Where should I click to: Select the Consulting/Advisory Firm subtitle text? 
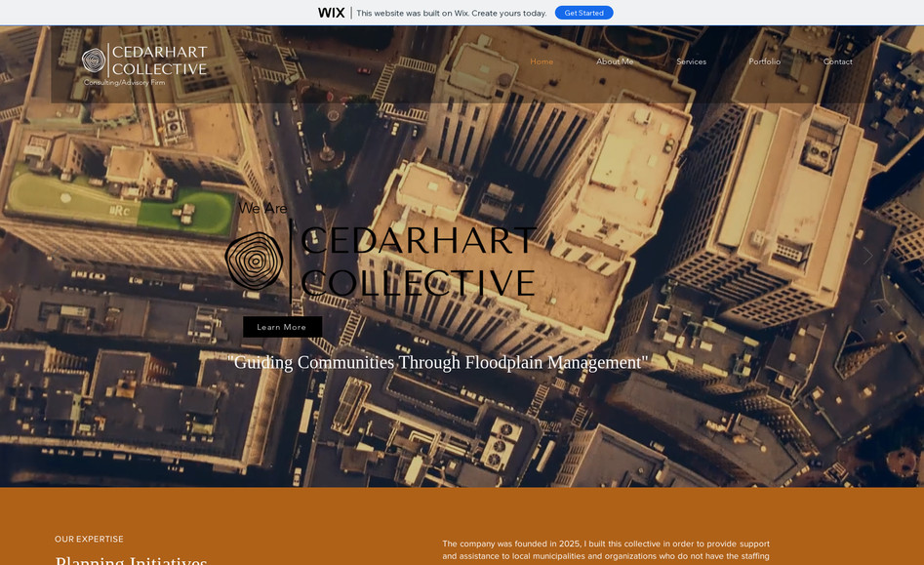124,83
